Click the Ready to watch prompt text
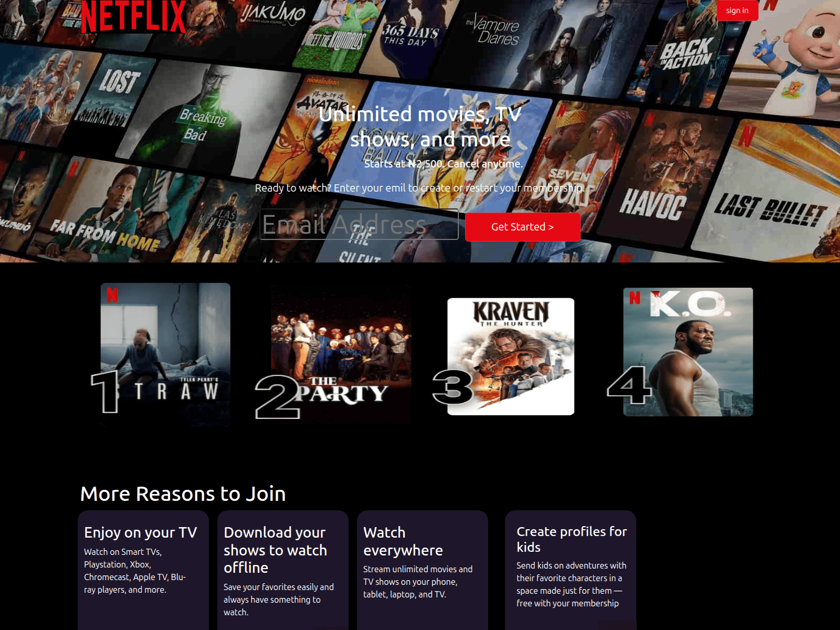This screenshot has height=630, width=840. point(419,188)
